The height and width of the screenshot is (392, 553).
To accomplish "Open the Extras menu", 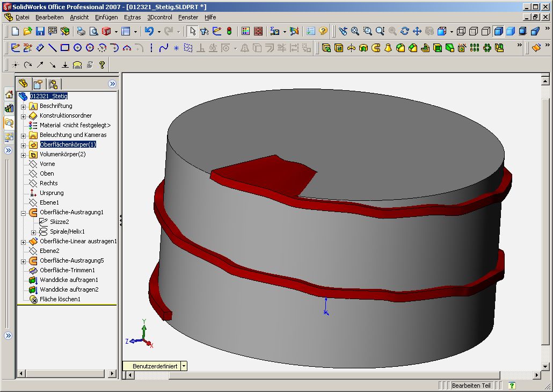I will (x=132, y=17).
